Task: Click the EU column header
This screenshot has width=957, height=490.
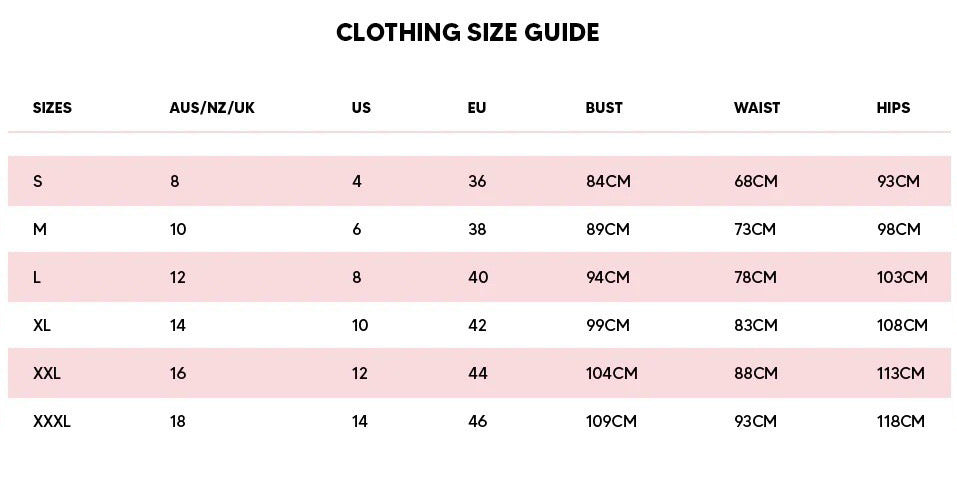Action: click(x=477, y=108)
